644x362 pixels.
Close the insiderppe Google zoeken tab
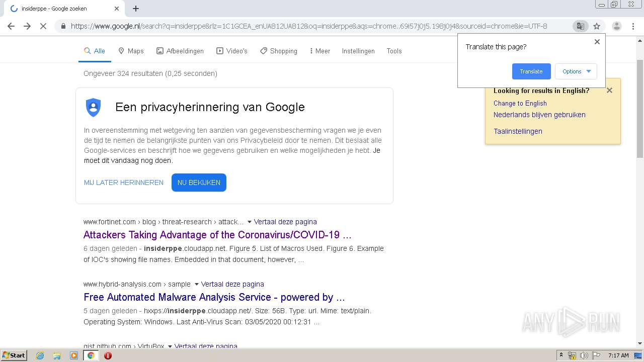tap(117, 9)
